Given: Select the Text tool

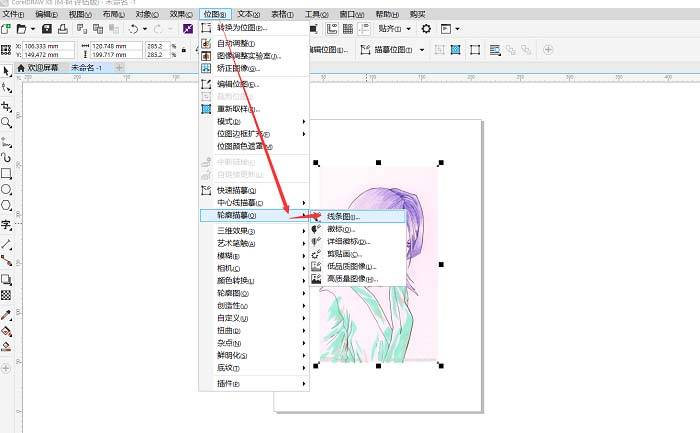Looking at the screenshot, I should (7, 226).
